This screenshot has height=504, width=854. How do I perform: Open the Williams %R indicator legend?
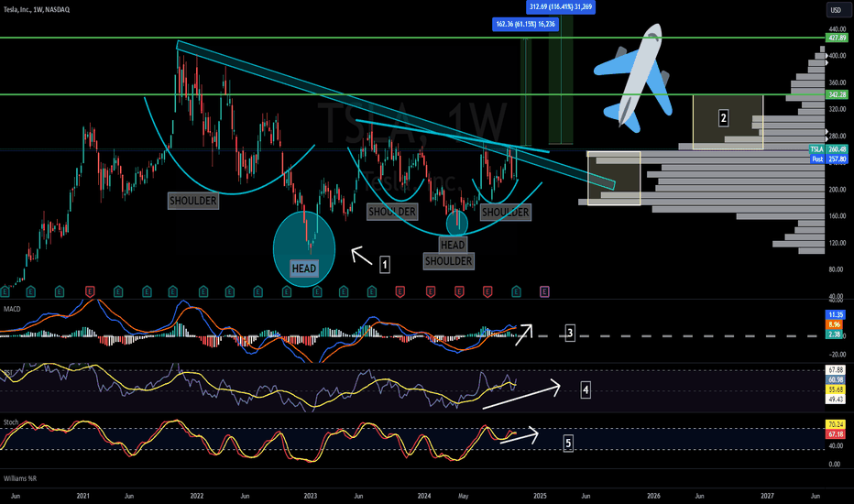pyautogui.click(x=20, y=478)
